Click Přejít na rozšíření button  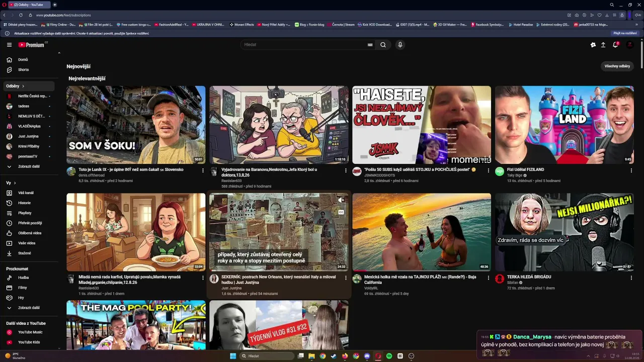coord(625,33)
